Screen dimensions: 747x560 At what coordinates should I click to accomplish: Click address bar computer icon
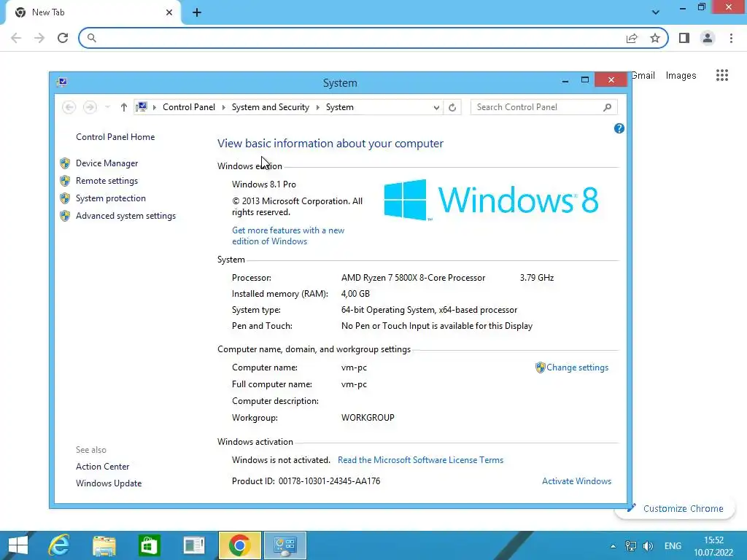(142, 106)
